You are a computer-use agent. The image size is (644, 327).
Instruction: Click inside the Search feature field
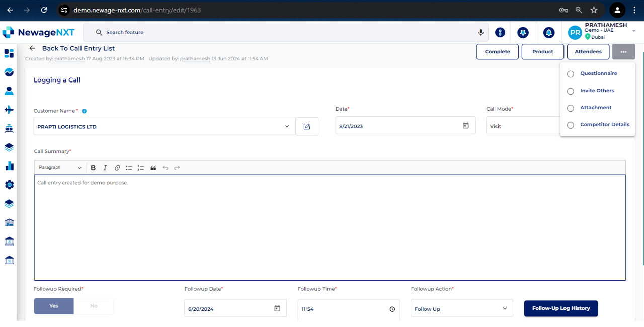[x=287, y=33]
